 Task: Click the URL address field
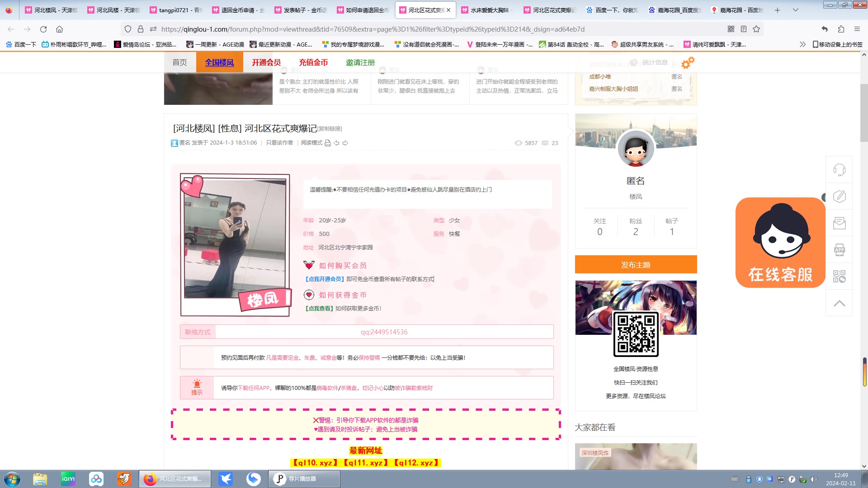(x=373, y=29)
